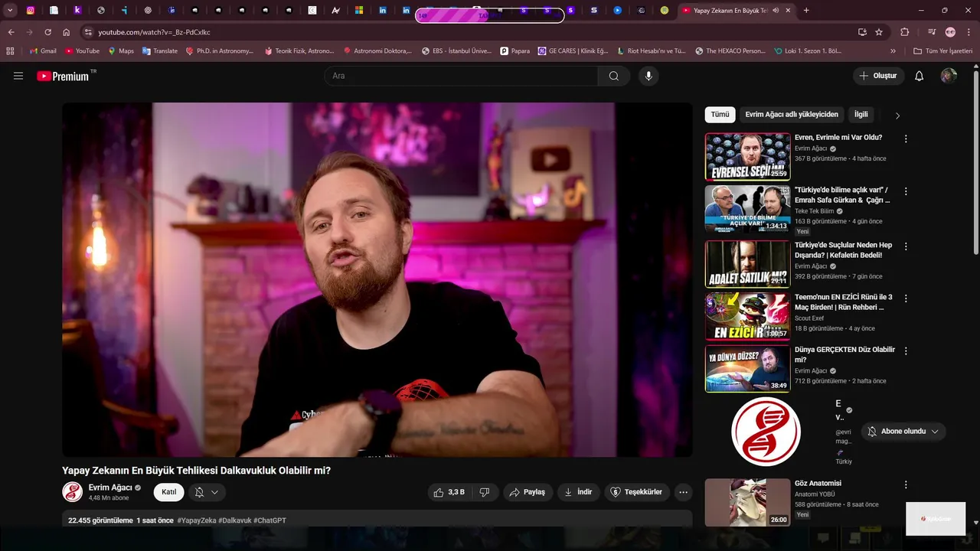Open the Maps bookmark
The width and height of the screenshot is (980, 551).
121,51
